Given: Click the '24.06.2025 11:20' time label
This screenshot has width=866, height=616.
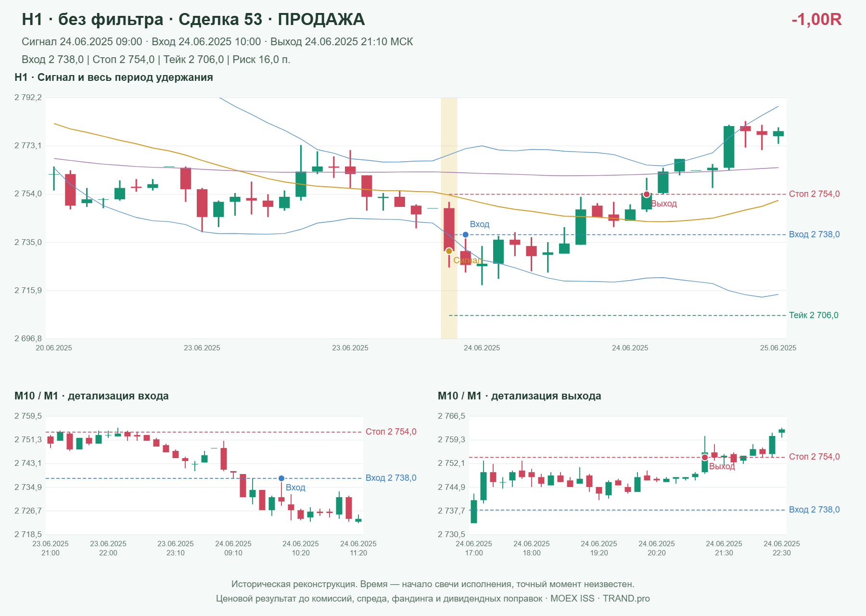Looking at the screenshot, I should (x=358, y=548).
